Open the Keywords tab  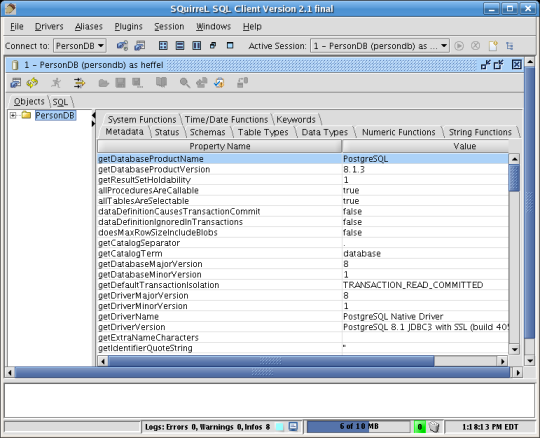[296, 119]
